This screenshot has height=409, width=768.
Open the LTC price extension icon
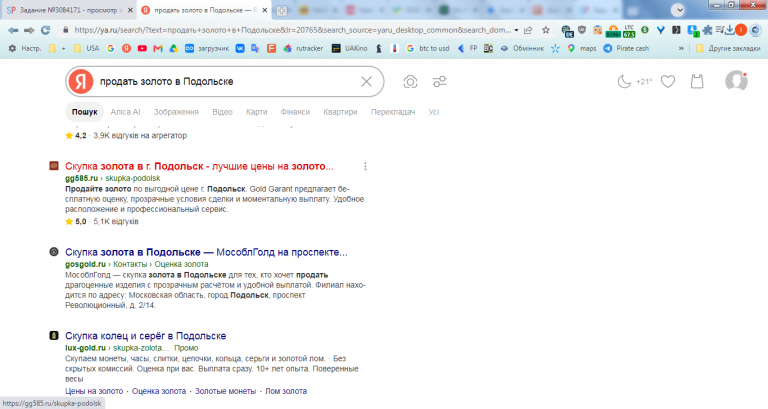pos(629,31)
